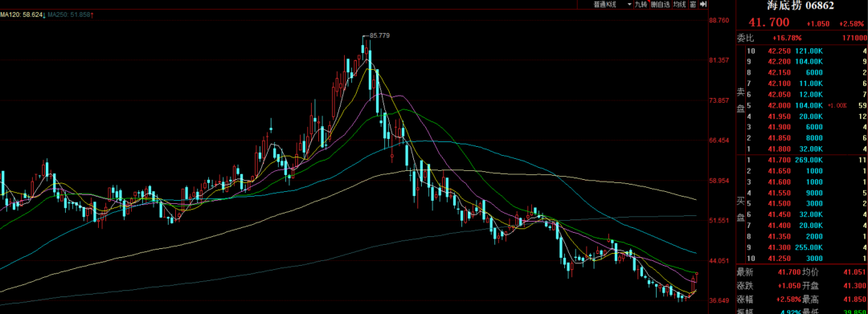The width and height of the screenshot is (868, 314).
Task: Select sell level 1 price 41.800
Action: point(779,149)
